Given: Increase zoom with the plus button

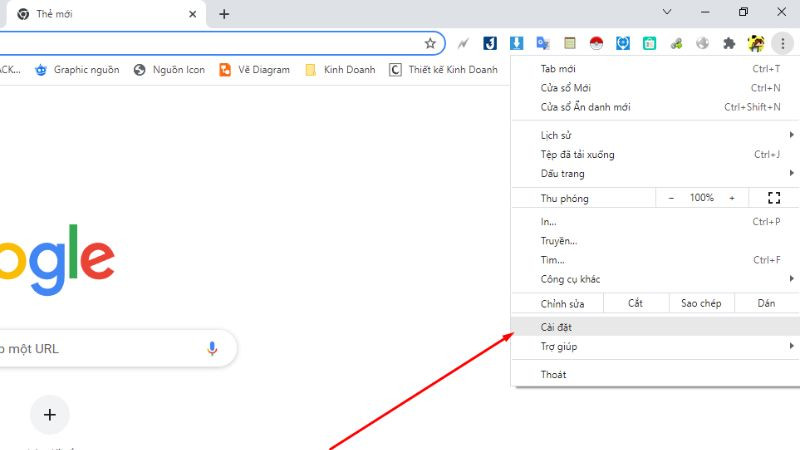Looking at the screenshot, I should (x=732, y=198).
